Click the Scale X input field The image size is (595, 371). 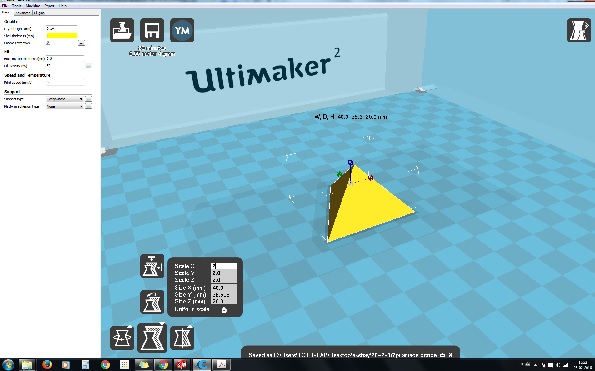coord(224,266)
